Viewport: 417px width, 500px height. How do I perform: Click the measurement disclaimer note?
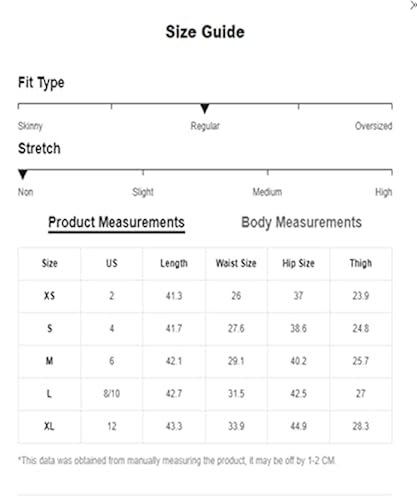(x=177, y=461)
